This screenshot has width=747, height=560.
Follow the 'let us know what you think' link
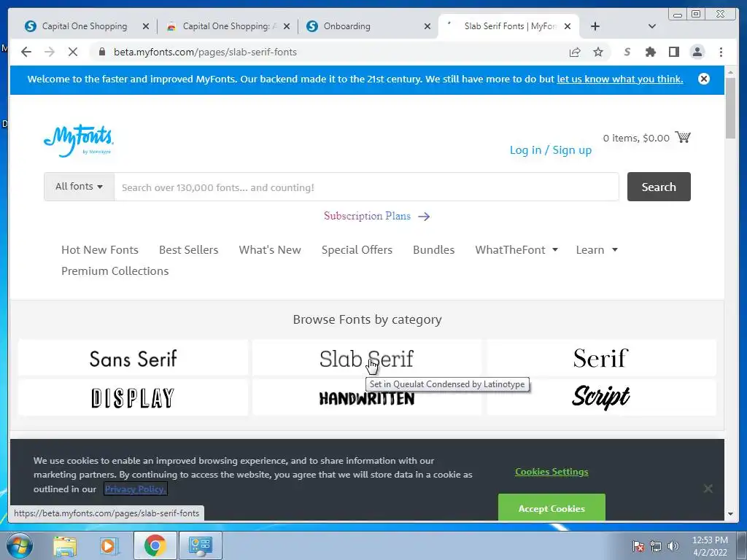click(x=620, y=79)
